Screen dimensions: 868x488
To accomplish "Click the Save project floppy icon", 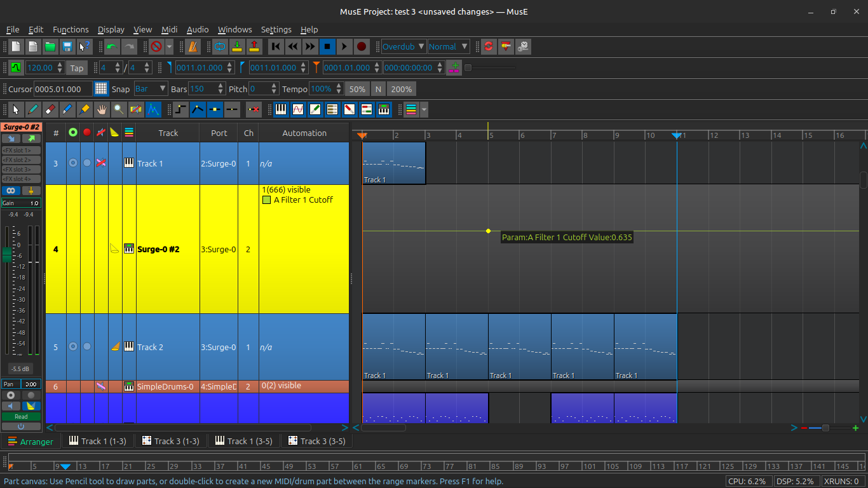I will pos(67,46).
